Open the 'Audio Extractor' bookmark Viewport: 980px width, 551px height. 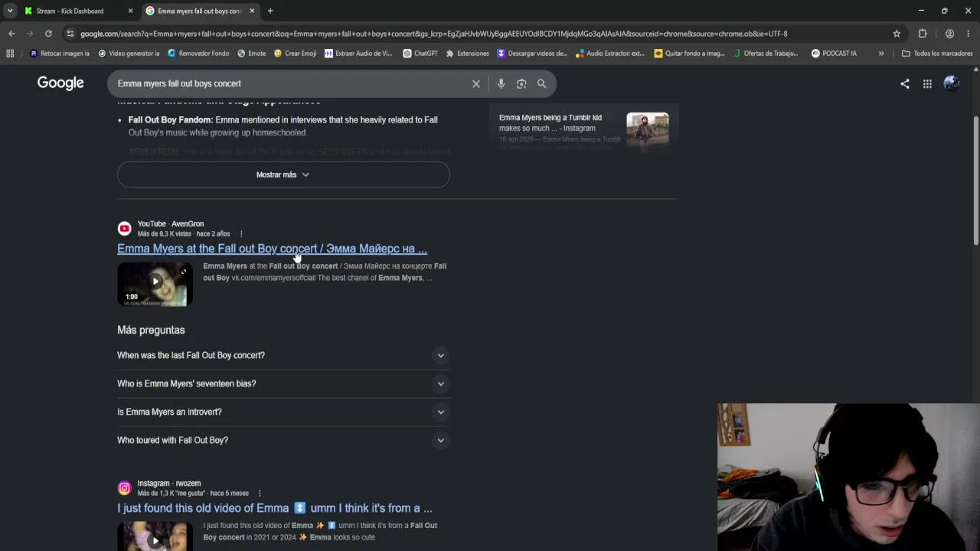pyautogui.click(x=610, y=54)
